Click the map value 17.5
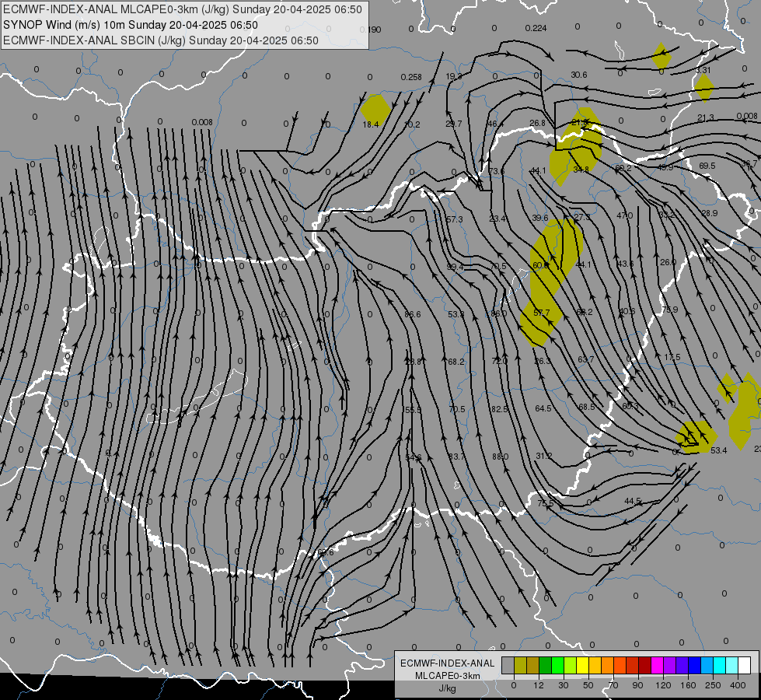This screenshot has width=761, height=700. pyautogui.click(x=672, y=357)
